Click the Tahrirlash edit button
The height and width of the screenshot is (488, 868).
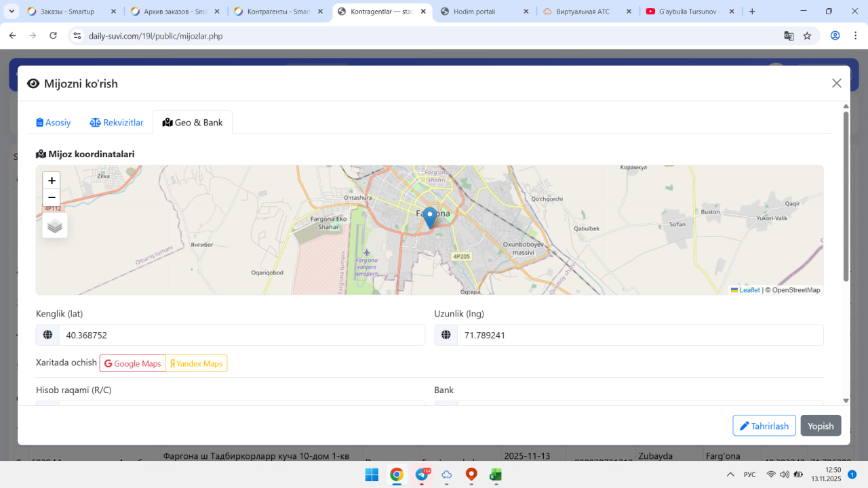tap(764, 426)
